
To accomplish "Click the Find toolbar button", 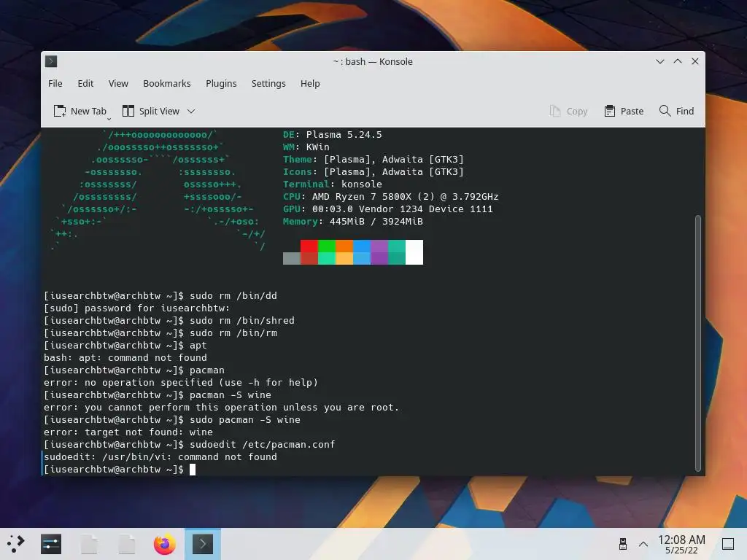I will point(676,111).
